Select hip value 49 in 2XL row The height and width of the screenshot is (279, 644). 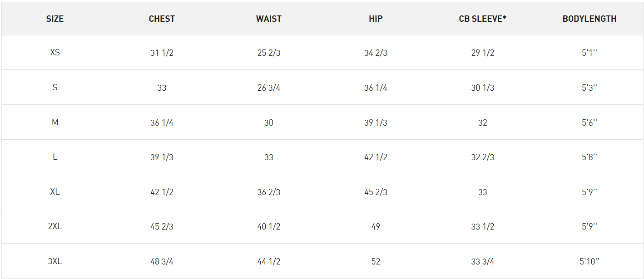tap(376, 226)
